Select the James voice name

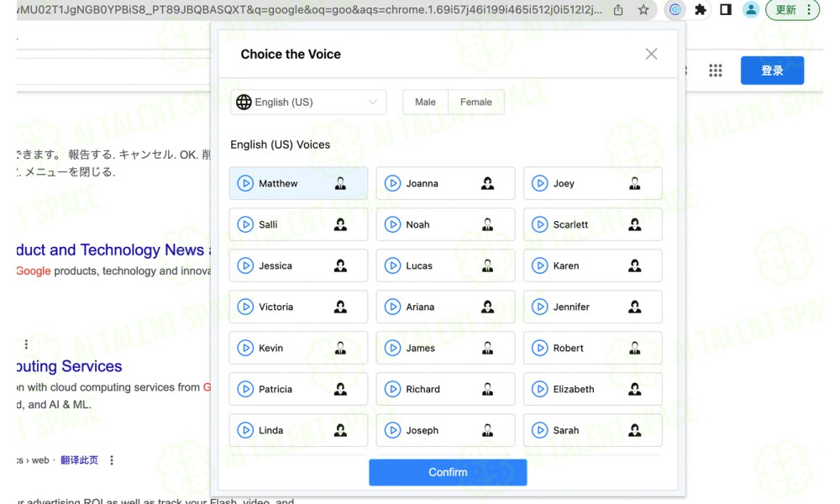[x=421, y=348]
